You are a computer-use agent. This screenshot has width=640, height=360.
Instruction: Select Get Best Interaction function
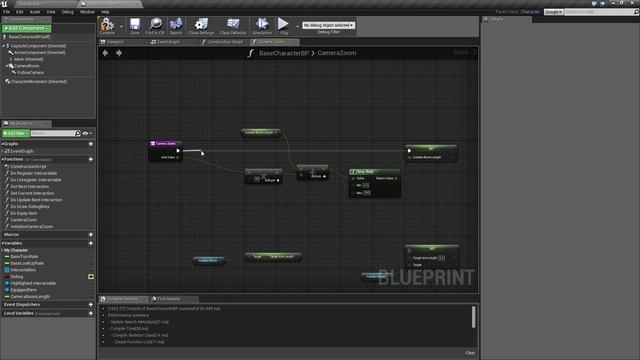29,187
